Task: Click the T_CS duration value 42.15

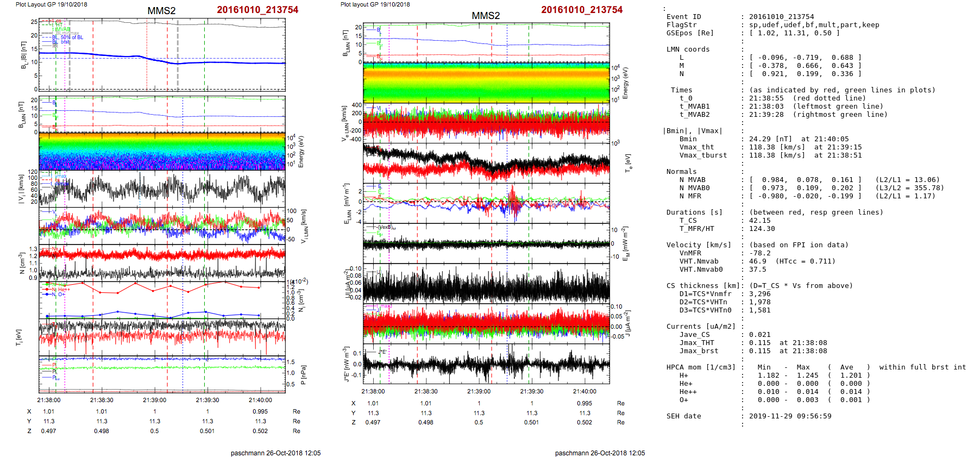Action: [759, 221]
